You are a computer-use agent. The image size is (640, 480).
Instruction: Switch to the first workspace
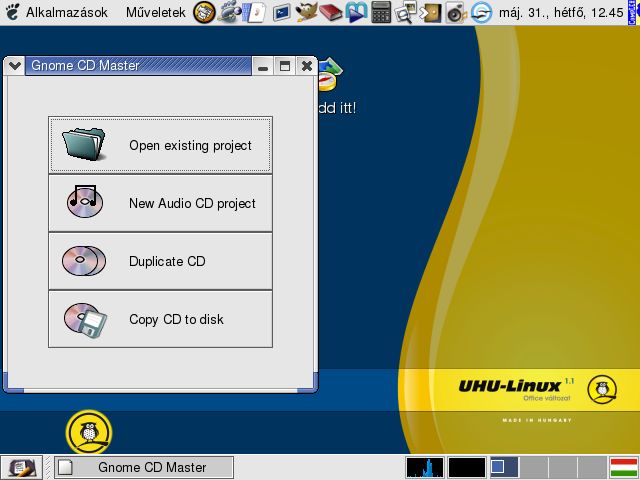point(504,467)
